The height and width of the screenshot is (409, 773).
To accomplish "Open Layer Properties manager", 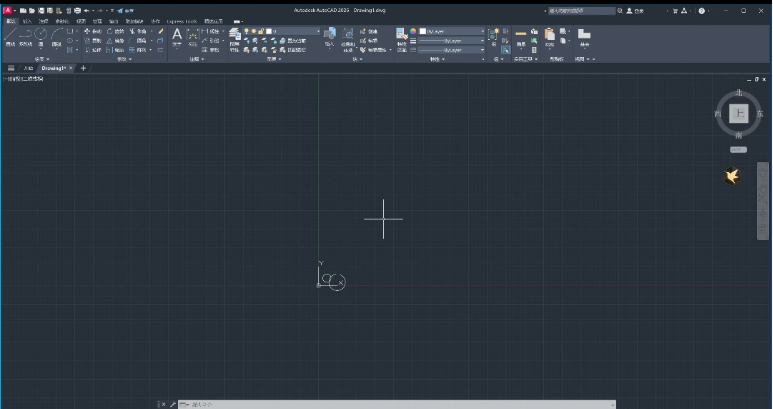I will [x=235, y=39].
